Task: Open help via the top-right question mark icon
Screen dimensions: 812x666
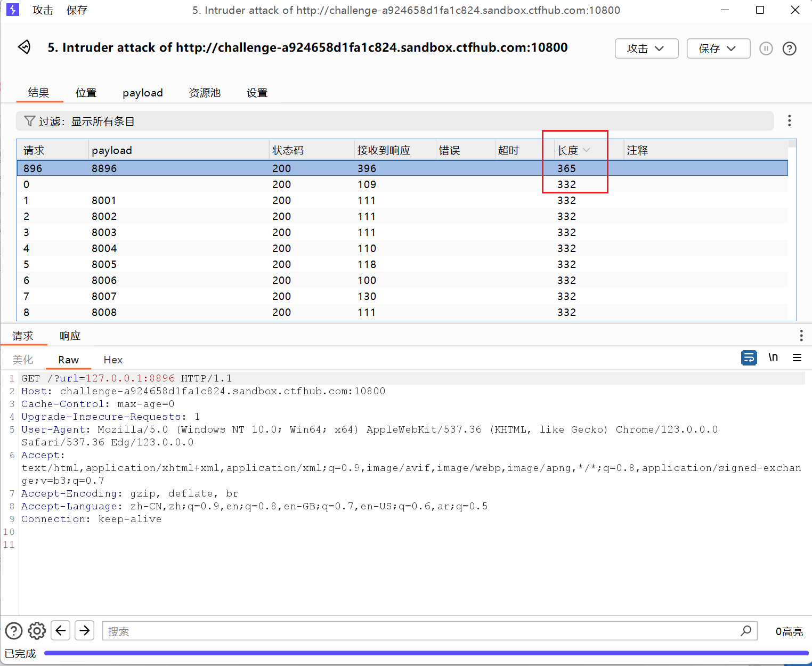Action: (x=790, y=48)
